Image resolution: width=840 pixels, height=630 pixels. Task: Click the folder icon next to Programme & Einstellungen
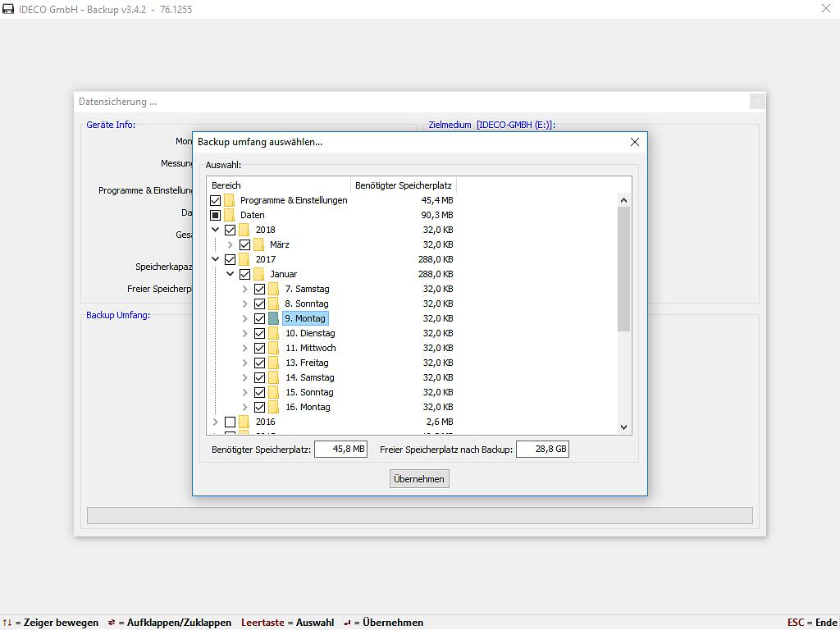tap(230, 200)
